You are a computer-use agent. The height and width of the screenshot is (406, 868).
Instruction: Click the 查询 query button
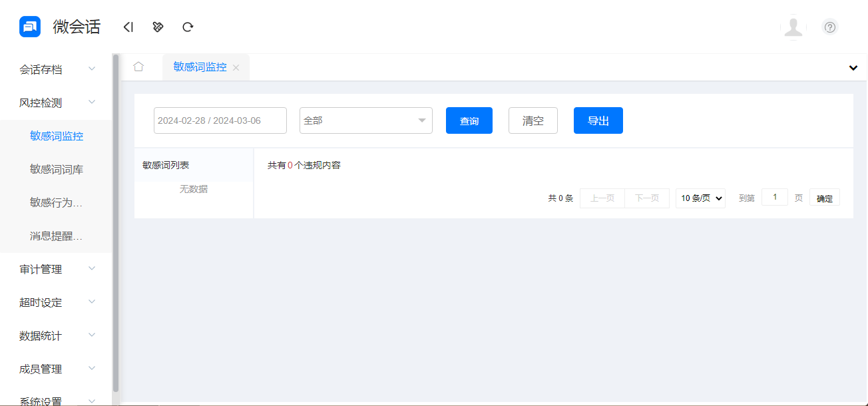[x=469, y=120]
